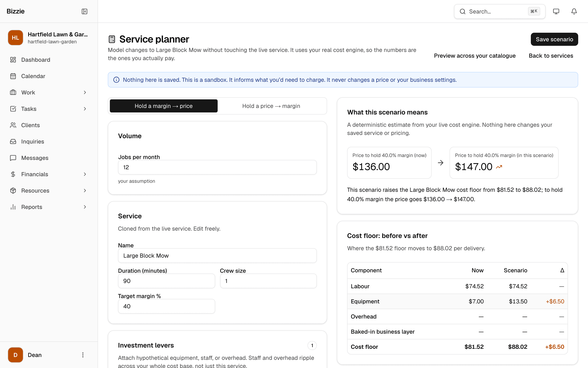Open Dean's three-dot user menu
The height and width of the screenshot is (368, 588).
click(83, 355)
